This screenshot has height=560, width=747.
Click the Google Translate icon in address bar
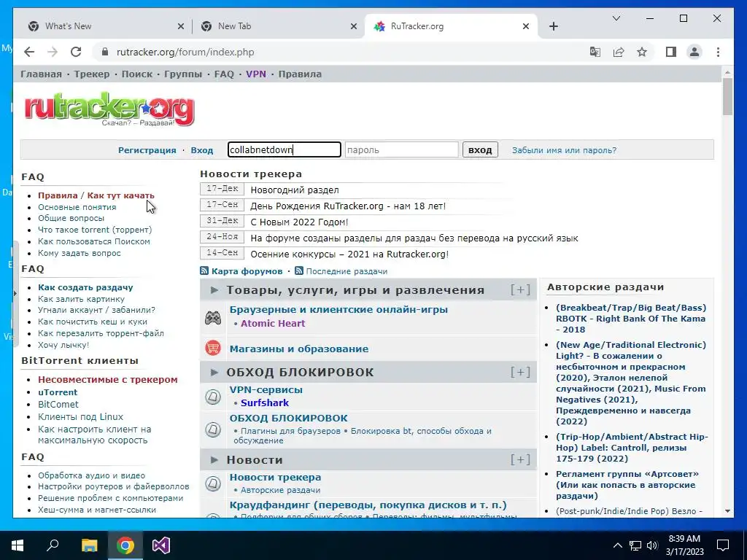pos(595,52)
